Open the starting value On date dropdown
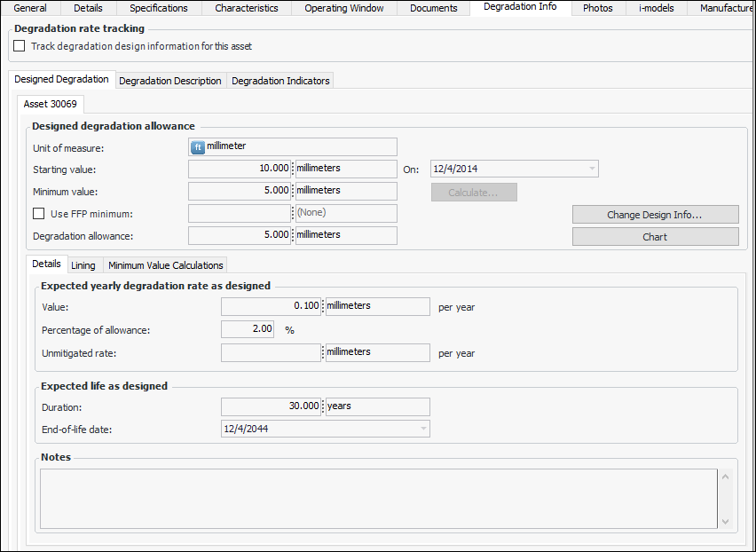Screen dimensions: 756x552 point(591,169)
